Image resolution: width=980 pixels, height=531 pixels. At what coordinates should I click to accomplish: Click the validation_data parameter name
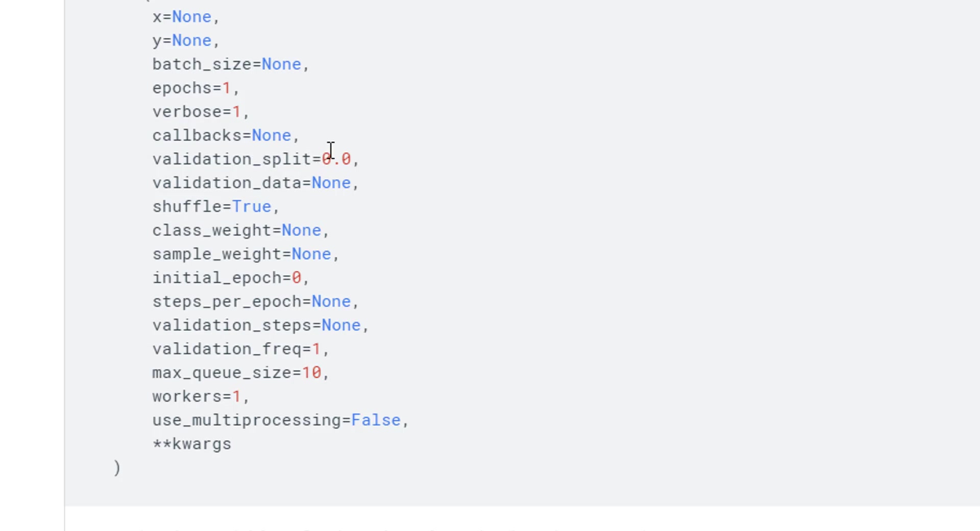227,183
